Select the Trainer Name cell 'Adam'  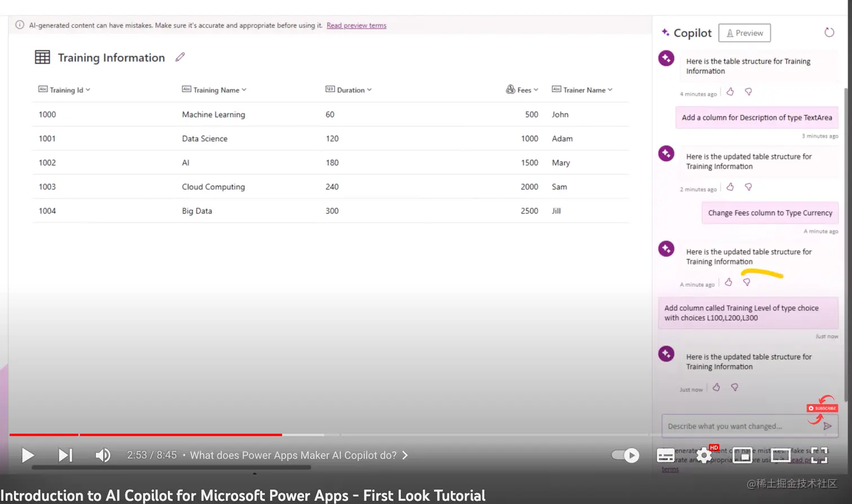point(562,139)
